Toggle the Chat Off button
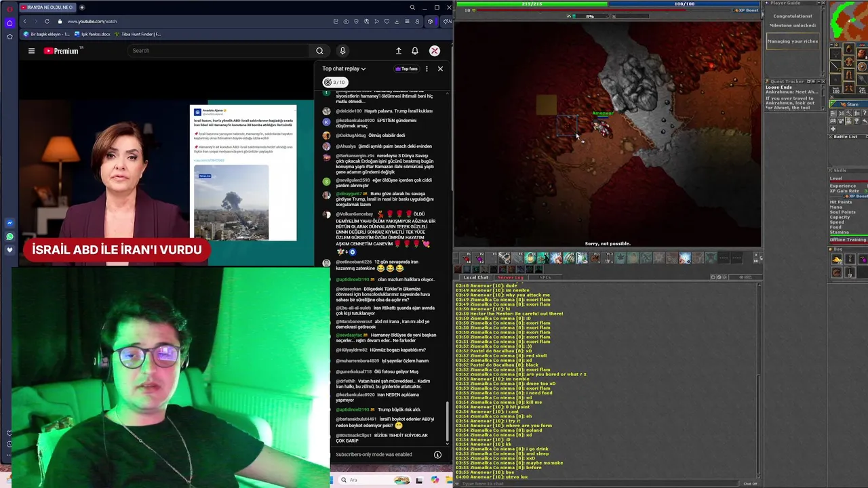The image size is (868, 488). [750, 483]
